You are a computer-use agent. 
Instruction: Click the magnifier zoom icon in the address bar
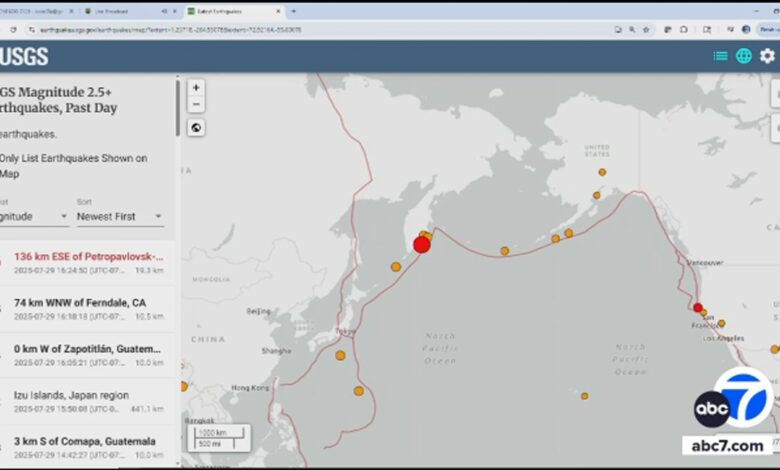[x=632, y=30]
